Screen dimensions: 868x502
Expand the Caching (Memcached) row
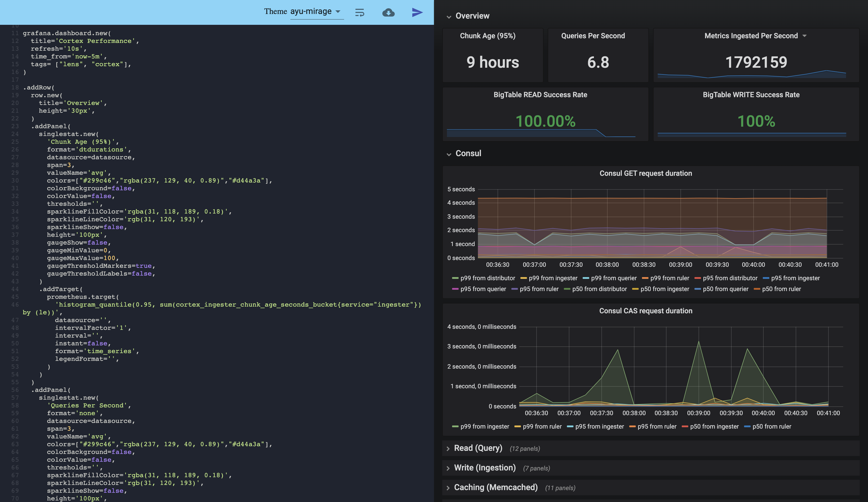coord(495,487)
